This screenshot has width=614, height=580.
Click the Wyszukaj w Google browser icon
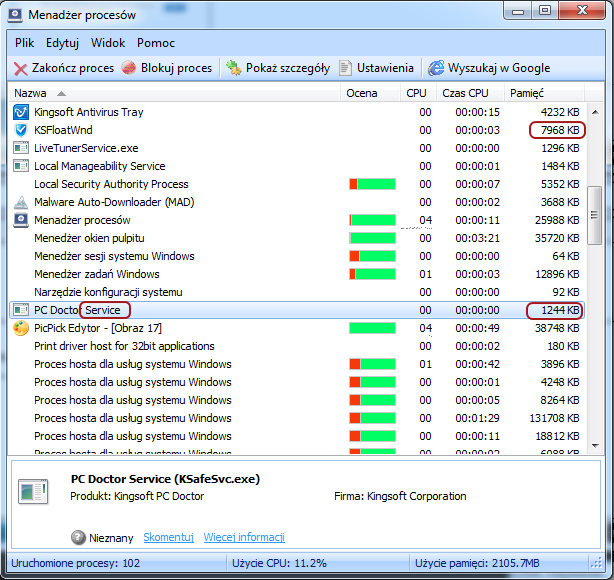tap(436, 68)
